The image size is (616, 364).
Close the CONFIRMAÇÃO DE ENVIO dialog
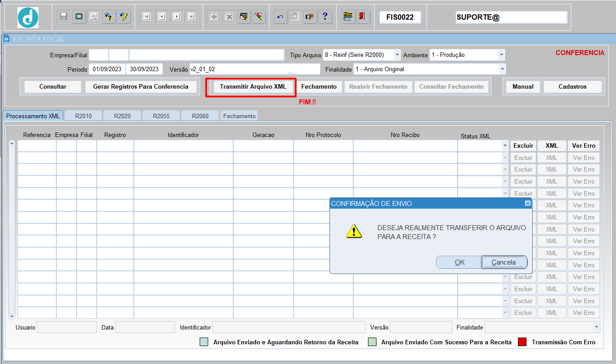(x=527, y=203)
